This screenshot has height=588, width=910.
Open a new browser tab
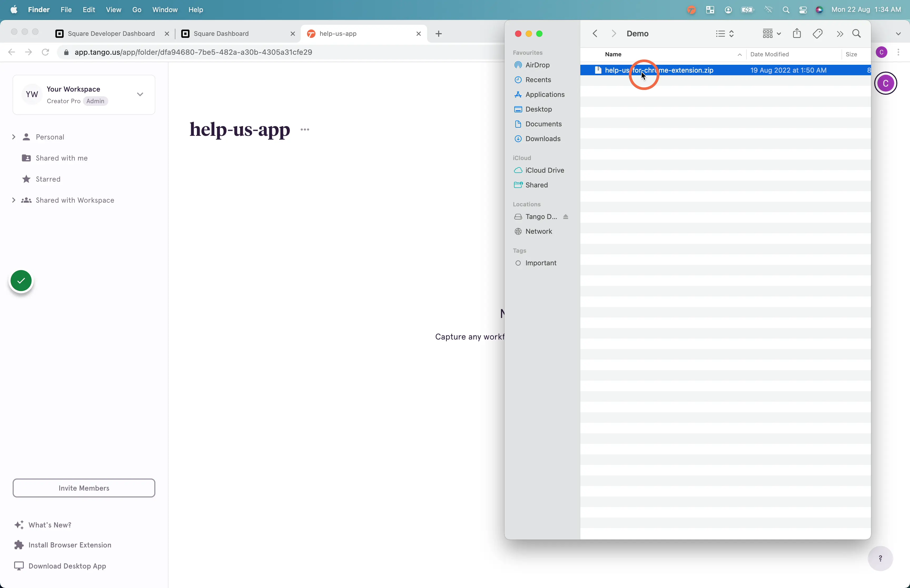438,34
